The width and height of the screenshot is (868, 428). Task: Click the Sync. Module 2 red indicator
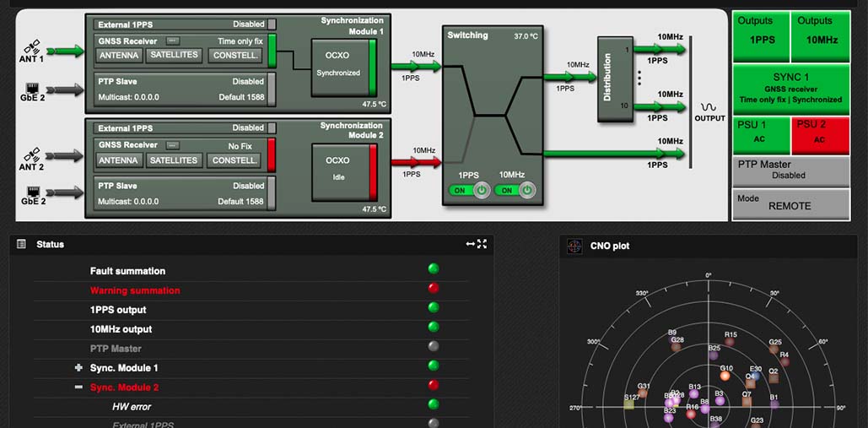pos(434,385)
